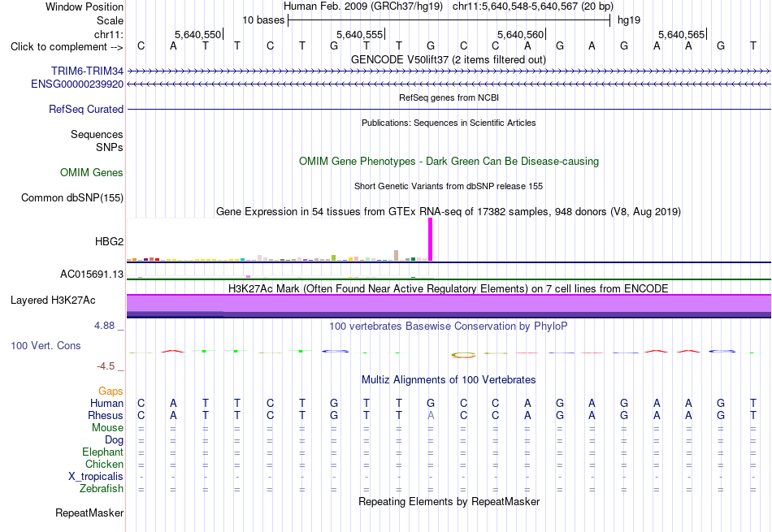The image size is (772, 532).
Task: Click the X_tropicalis species label
Action: tap(96, 477)
